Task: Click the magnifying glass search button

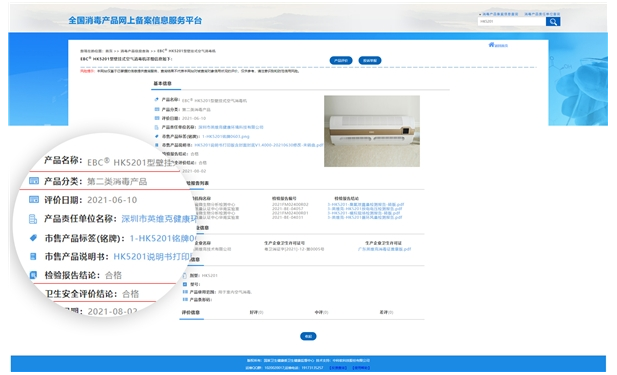Action: [552, 22]
